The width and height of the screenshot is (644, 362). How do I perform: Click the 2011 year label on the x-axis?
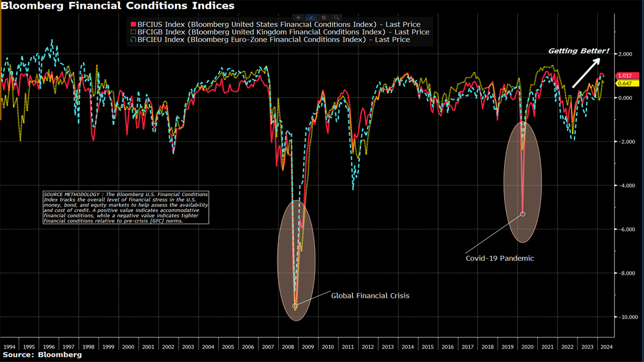(x=347, y=347)
